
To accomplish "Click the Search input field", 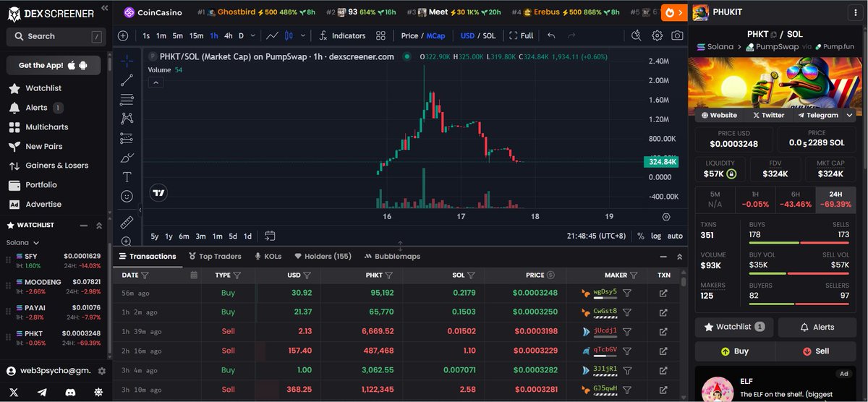I will (x=56, y=36).
